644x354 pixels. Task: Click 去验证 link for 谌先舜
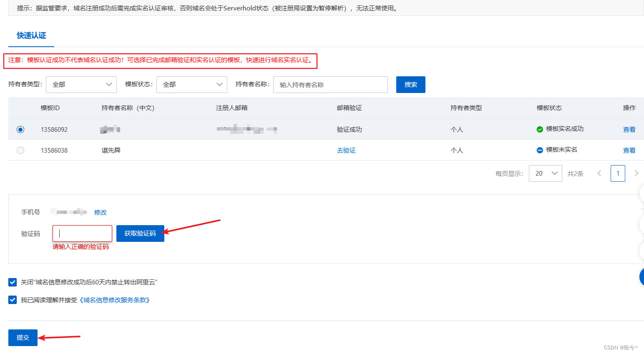pos(346,151)
